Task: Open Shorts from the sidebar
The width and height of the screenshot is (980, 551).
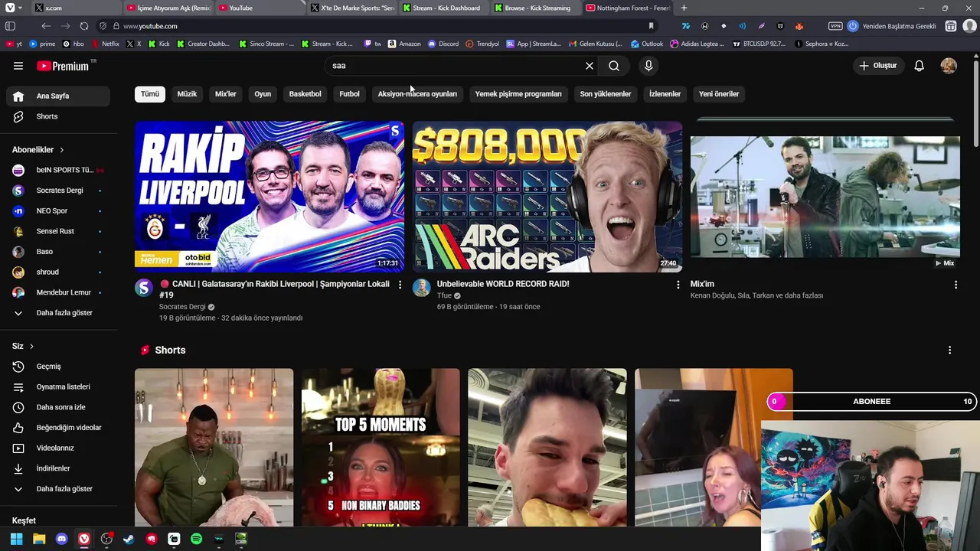Action: click(x=58, y=116)
